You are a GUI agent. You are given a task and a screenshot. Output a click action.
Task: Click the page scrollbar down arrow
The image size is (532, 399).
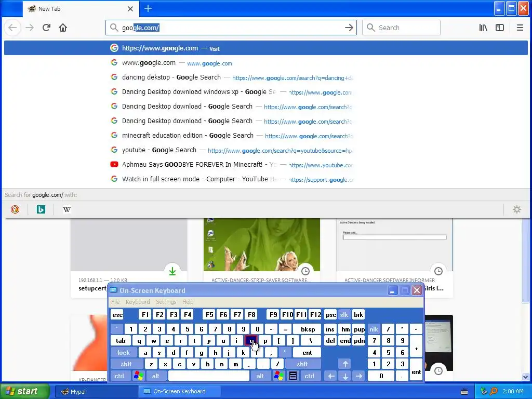525,377
